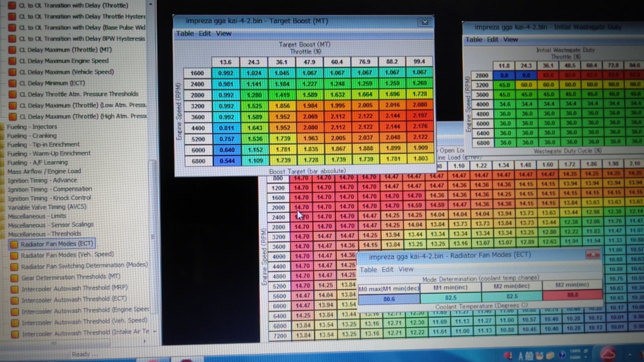
Task: Click the icon beside CL Delay Maximum (Throttle) (MT)
Action: point(12,50)
